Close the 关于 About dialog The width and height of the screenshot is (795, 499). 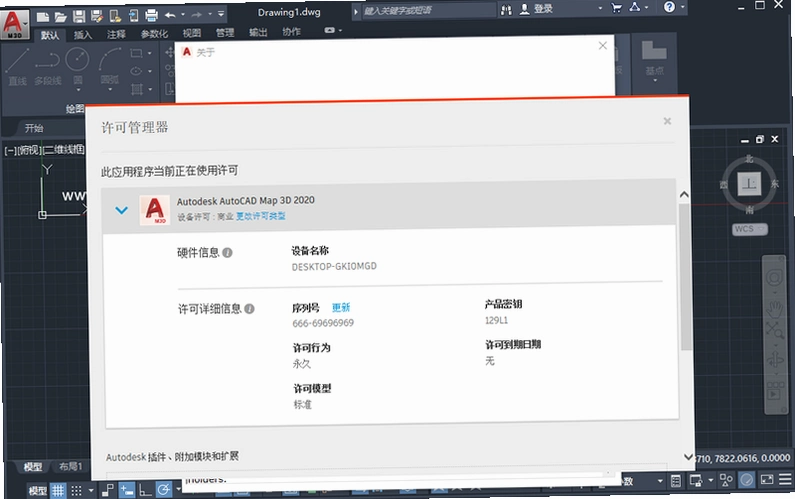(x=602, y=46)
